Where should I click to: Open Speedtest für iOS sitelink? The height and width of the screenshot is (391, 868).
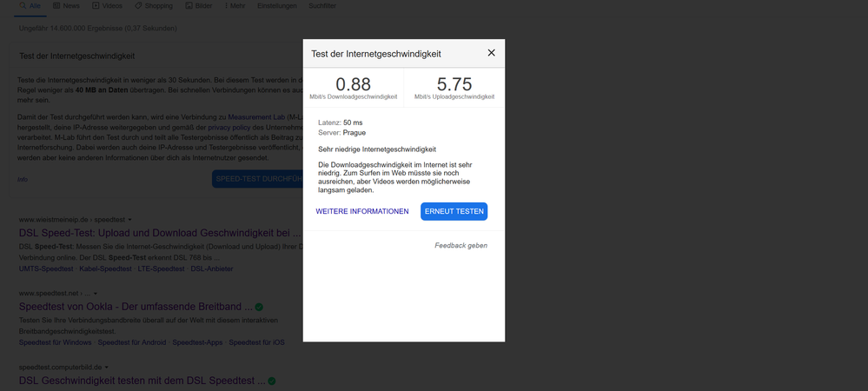pyautogui.click(x=257, y=342)
